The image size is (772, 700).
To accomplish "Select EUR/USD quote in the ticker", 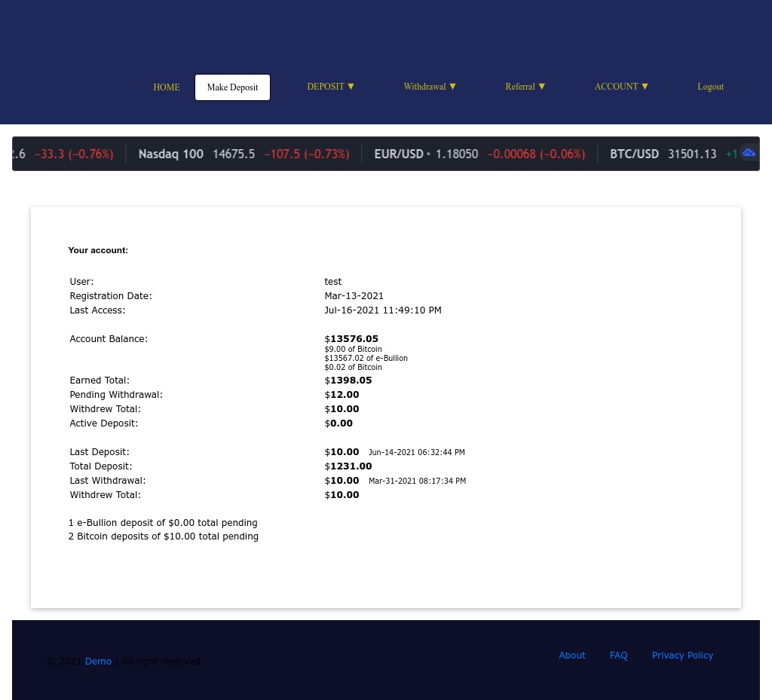I will tap(399, 154).
